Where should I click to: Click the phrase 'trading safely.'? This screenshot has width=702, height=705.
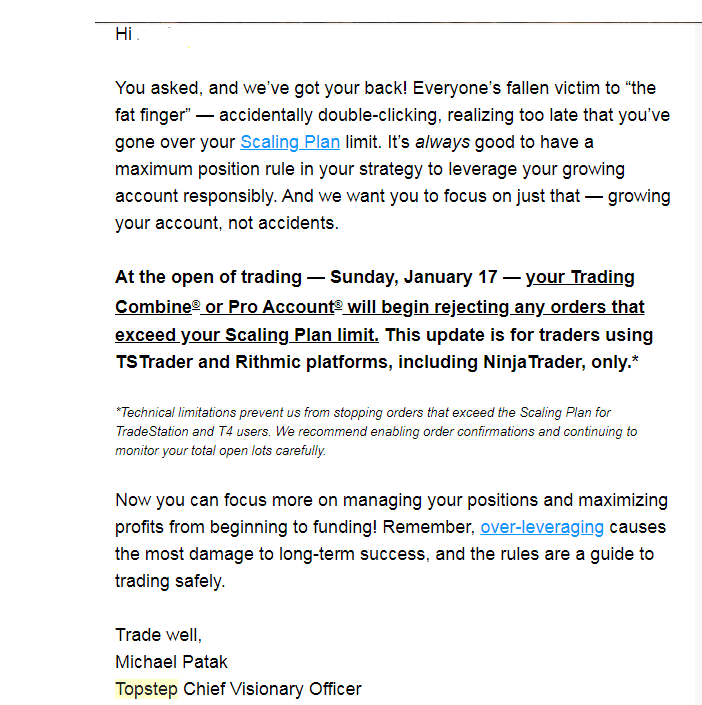tap(170, 581)
